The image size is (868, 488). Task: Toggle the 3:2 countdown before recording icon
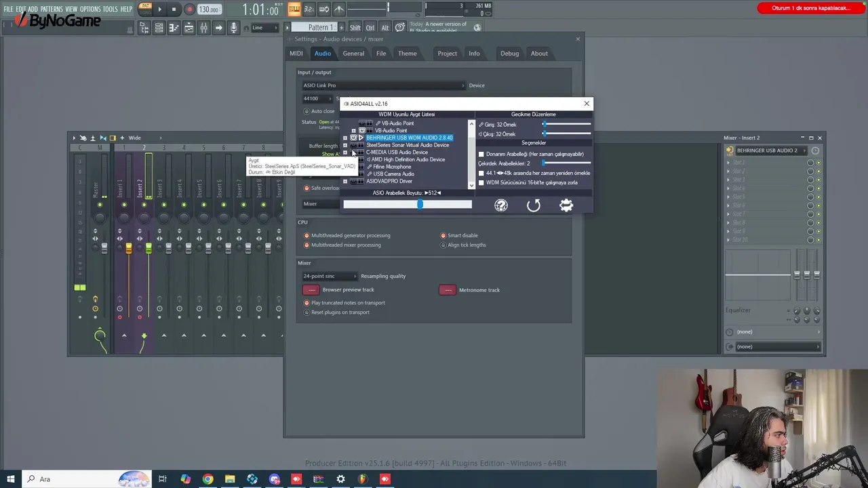point(309,9)
